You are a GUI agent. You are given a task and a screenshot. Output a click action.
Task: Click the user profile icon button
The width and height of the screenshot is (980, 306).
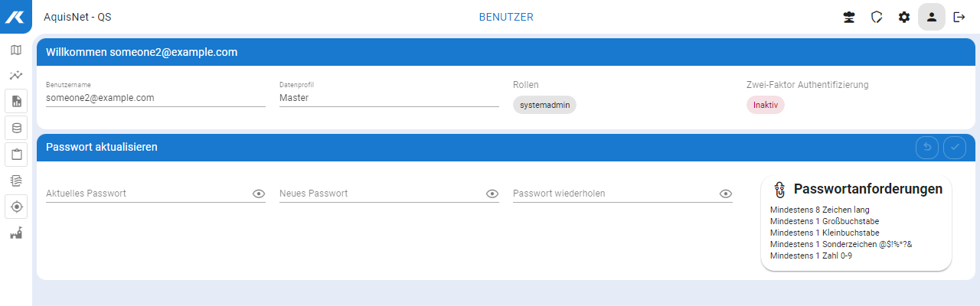pyautogui.click(x=932, y=17)
